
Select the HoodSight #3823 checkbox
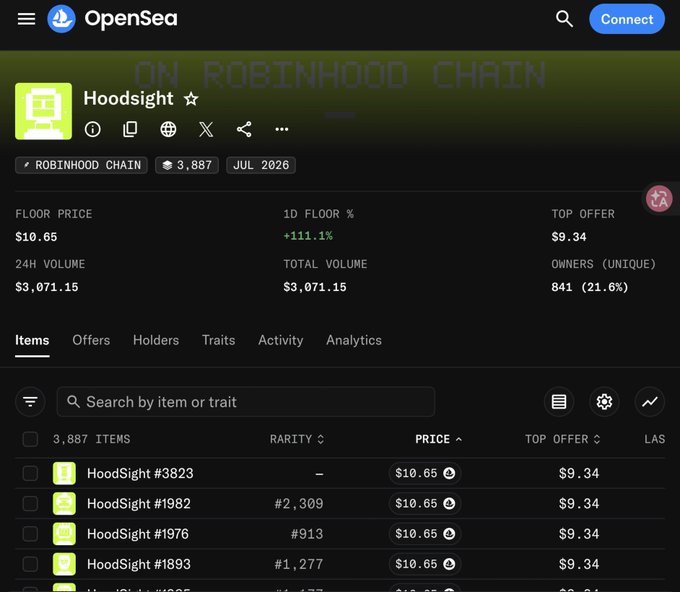pos(30,473)
